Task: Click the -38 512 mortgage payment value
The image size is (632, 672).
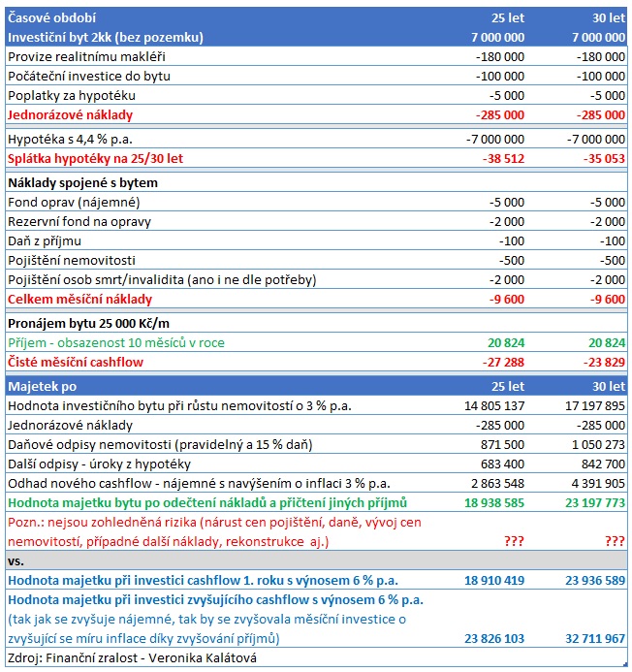Action: coord(499,159)
